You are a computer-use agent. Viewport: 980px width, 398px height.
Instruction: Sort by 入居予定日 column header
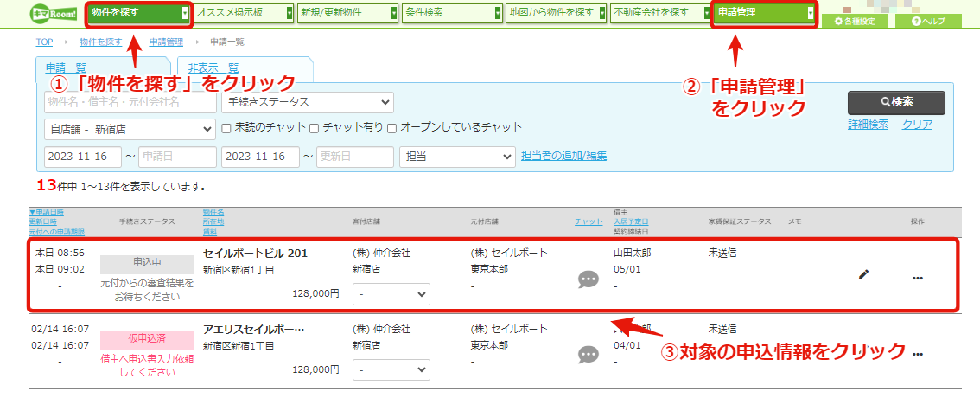[631, 221]
